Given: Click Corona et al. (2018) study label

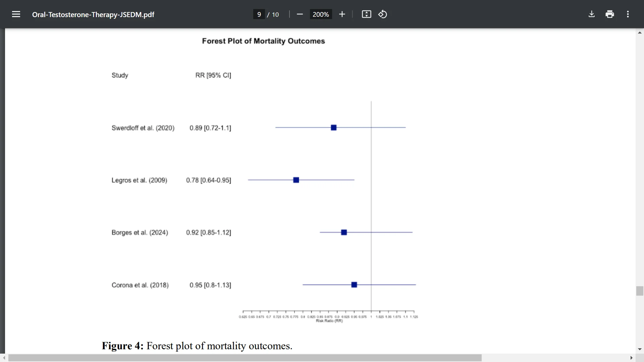Looking at the screenshot, I should 140,285.
